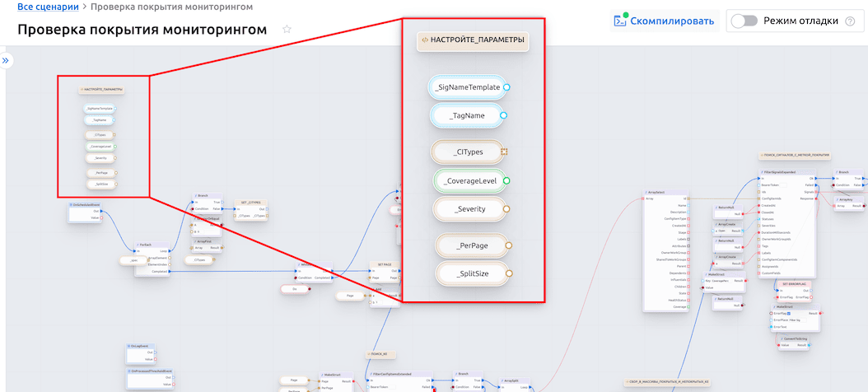The height and width of the screenshot is (392, 868).
Task: Open the Все сценарии breadcrumb link
Action: 48,7
